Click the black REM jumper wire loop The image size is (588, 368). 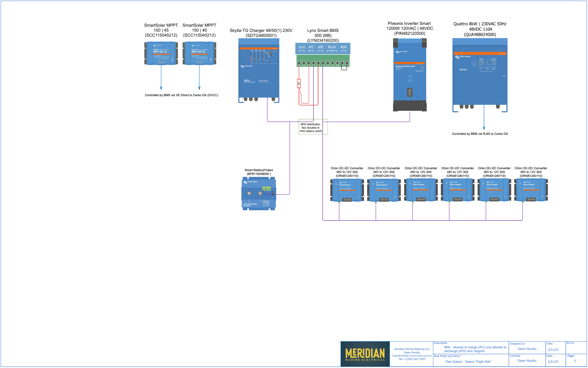tap(344, 68)
